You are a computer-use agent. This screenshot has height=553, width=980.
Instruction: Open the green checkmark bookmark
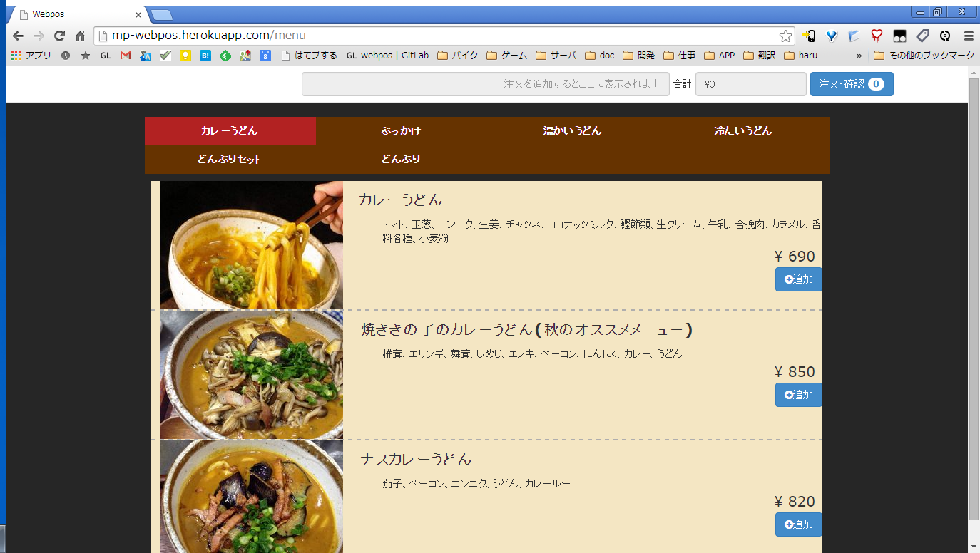point(165,55)
